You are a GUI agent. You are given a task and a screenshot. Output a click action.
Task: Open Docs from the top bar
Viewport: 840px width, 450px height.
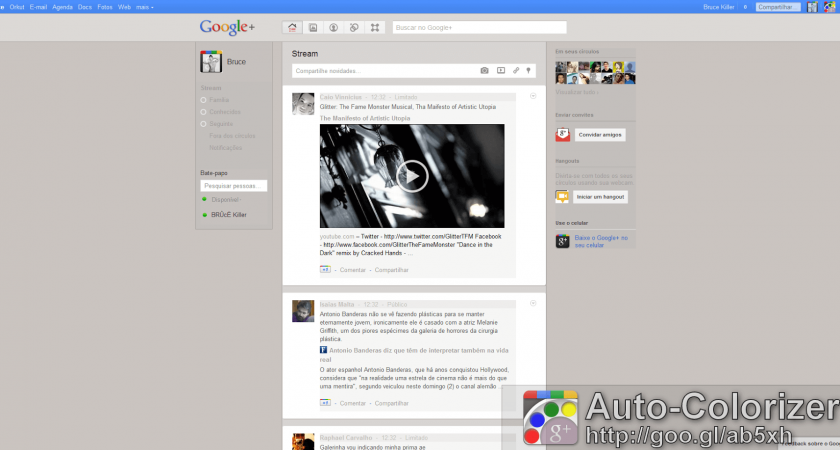(x=85, y=7)
